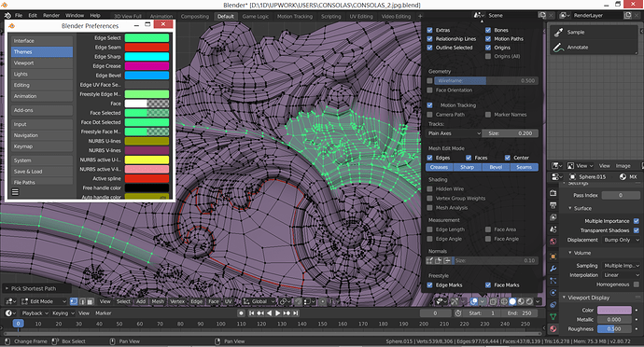Switch viewport to wireframe shading icon

[x=504, y=301]
